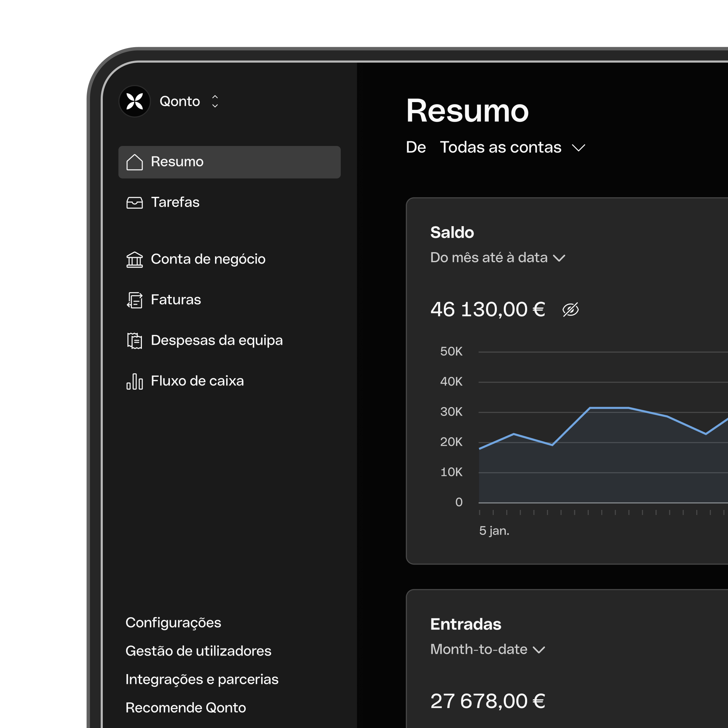Open Do mês até à data period dropdown
This screenshot has width=728, height=728.
point(498,258)
